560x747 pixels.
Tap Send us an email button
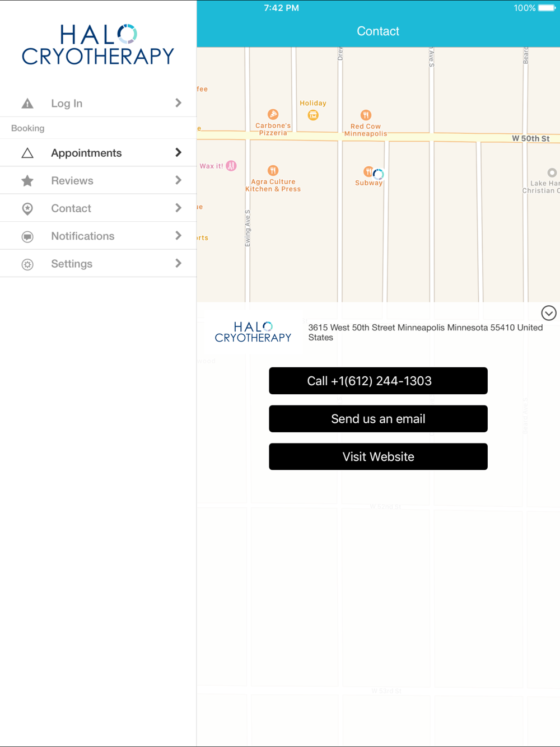[x=378, y=419]
